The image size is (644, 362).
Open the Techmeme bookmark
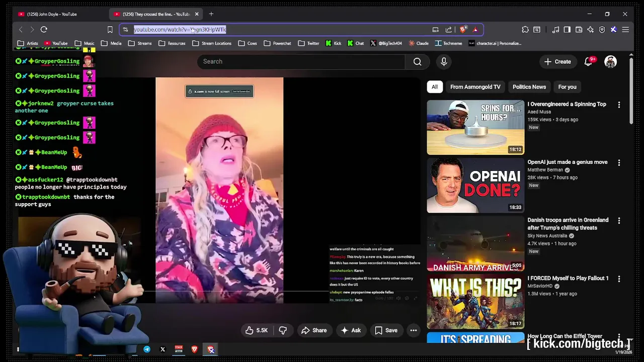448,43
